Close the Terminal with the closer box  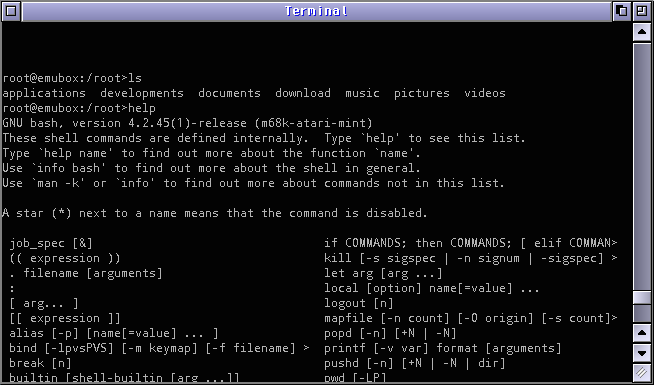click(x=11, y=11)
